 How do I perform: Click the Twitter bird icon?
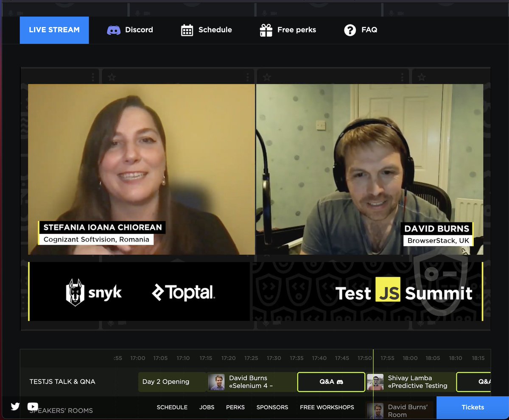coord(15,406)
